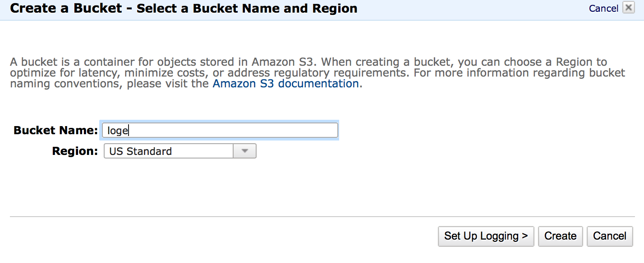This screenshot has width=644, height=263.
Task: Click the 'Region:' label
Action: pos(75,151)
